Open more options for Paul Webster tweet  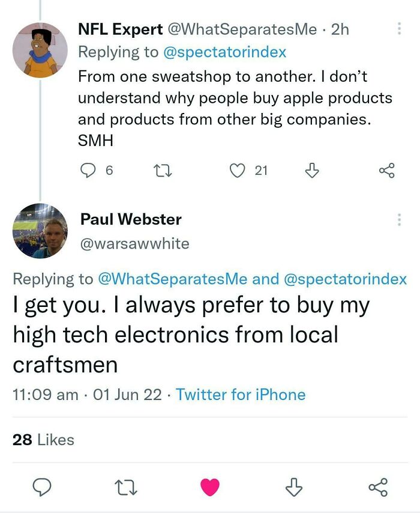[399, 220]
